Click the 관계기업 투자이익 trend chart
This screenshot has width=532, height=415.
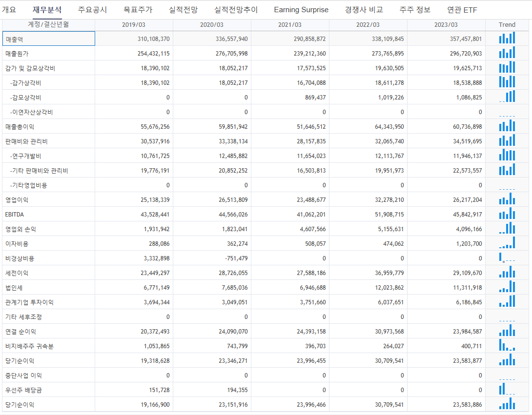(x=507, y=301)
